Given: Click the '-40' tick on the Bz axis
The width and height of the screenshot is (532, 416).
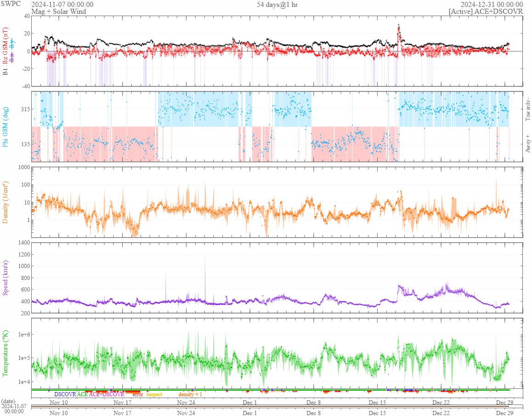Looking at the screenshot, I should pyautogui.click(x=25, y=86).
